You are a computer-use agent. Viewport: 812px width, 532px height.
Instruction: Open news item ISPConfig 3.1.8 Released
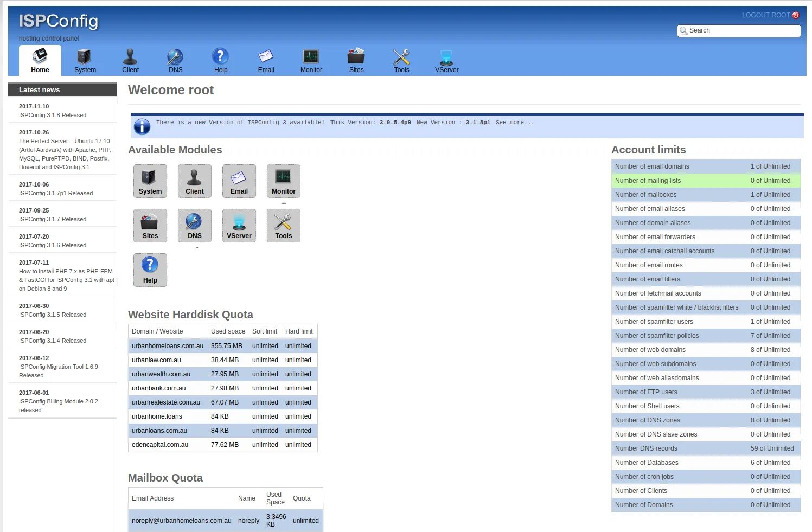point(53,115)
